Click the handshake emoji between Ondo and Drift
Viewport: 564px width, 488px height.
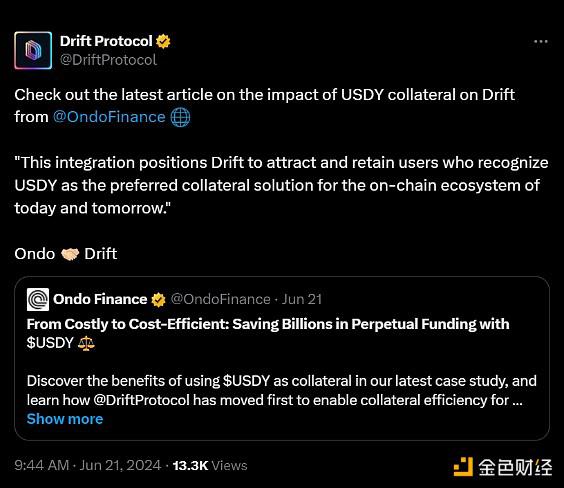[70, 254]
